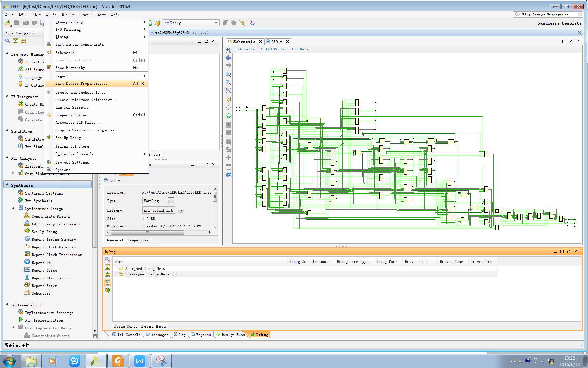Viewport: 588px width, 368px height.
Task: Click the Undo toolbar icon
Action: pyautogui.click(x=26, y=23)
